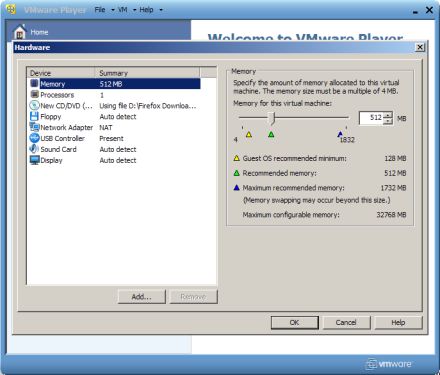Expand the Help menu dropdown arrow
The width and height of the screenshot is (440, 375).
click(x=161, y=10)
